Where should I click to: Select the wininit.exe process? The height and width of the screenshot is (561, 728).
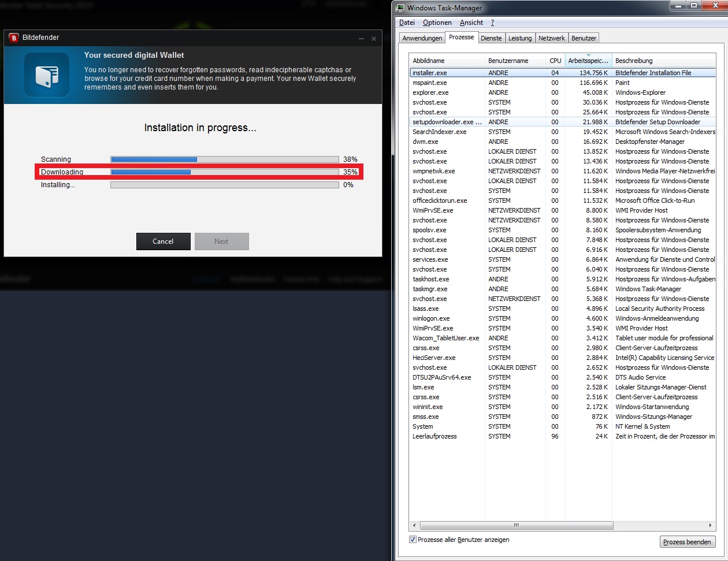[x=563, y=407]
